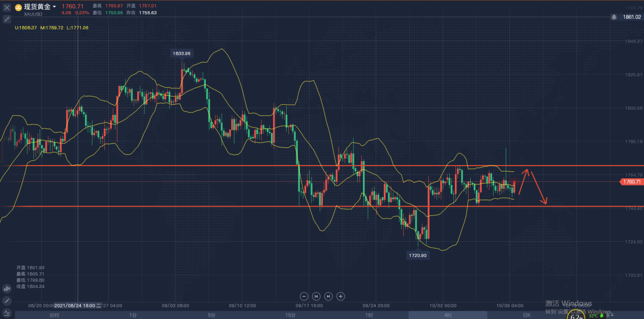
Task: Select the 1分 timeframe tab
Action: (133, 315)
